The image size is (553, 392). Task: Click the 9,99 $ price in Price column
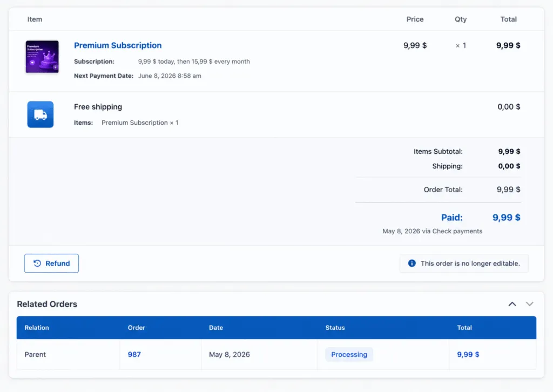[415, 45]
